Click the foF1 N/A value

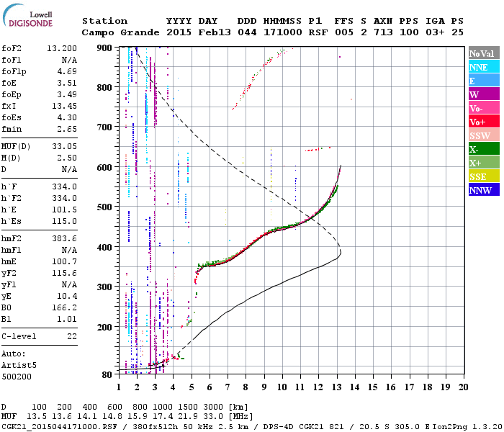coord(69,60)
